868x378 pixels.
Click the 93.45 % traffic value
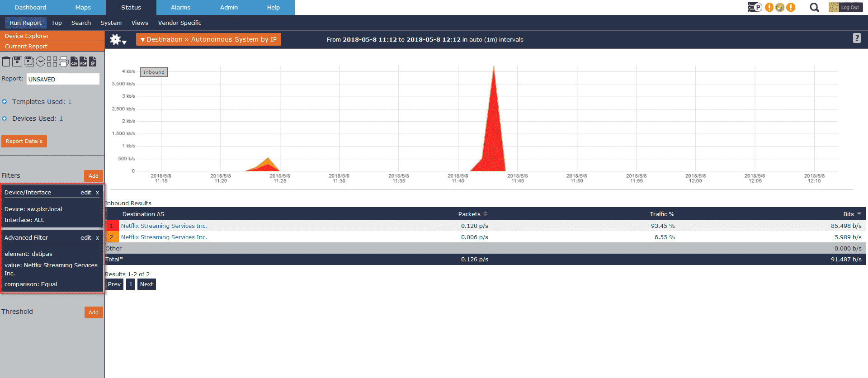click(x=663, y=226)
